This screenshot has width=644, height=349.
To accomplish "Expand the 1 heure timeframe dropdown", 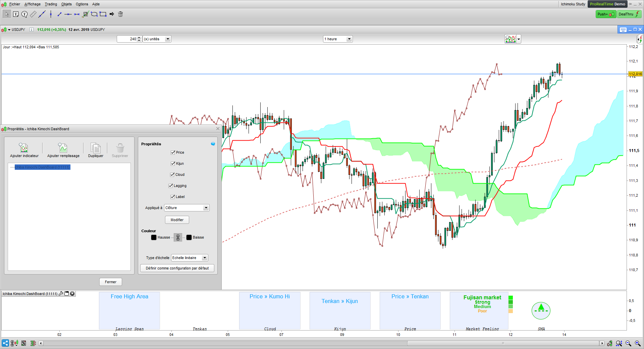I will pyautogui.click(x=338, y=39).
